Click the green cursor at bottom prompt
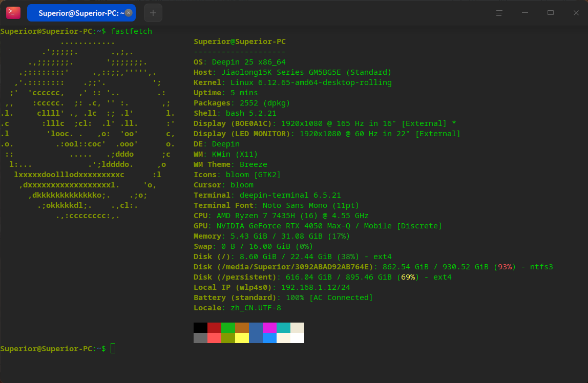 point(113,349)
